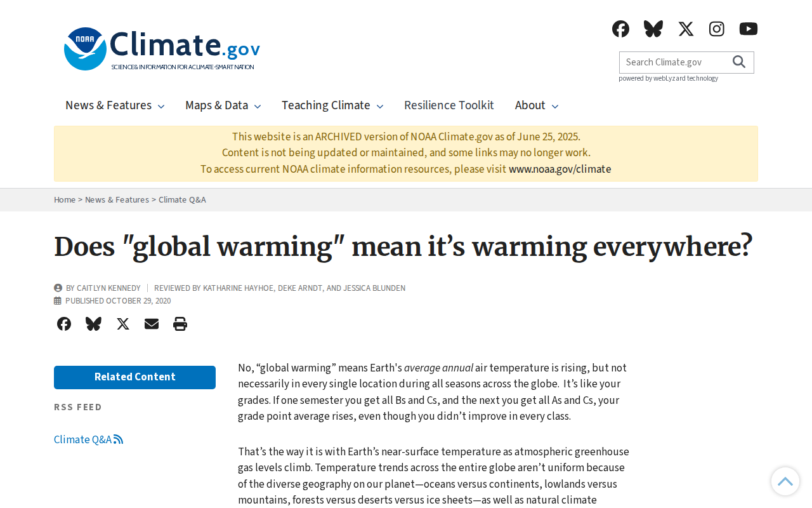Image resolution: width=812 pixels, height=508 pixels.
Task: Open the About menu
Action: 537,105
